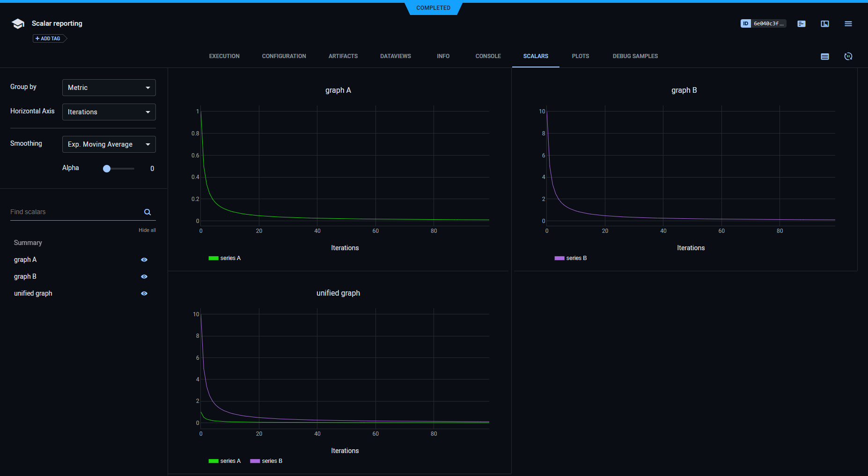Switch to table view using the layout icon
Screen dimensions: 868x476
[x=824, y=23]
